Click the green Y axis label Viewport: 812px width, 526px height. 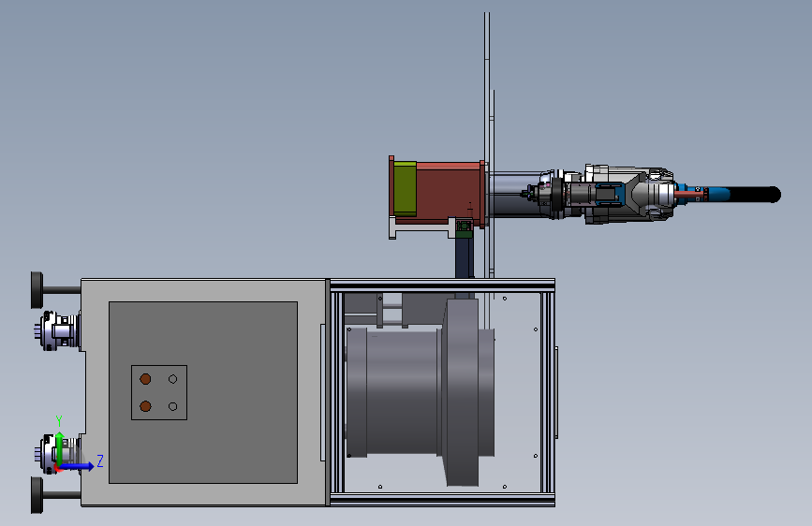pos(59,421)
